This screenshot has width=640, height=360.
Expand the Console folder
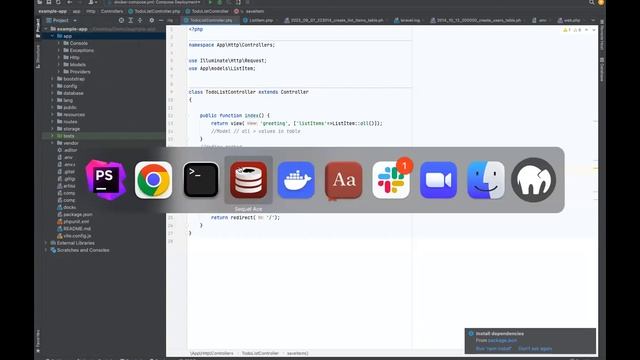[59, 43]
